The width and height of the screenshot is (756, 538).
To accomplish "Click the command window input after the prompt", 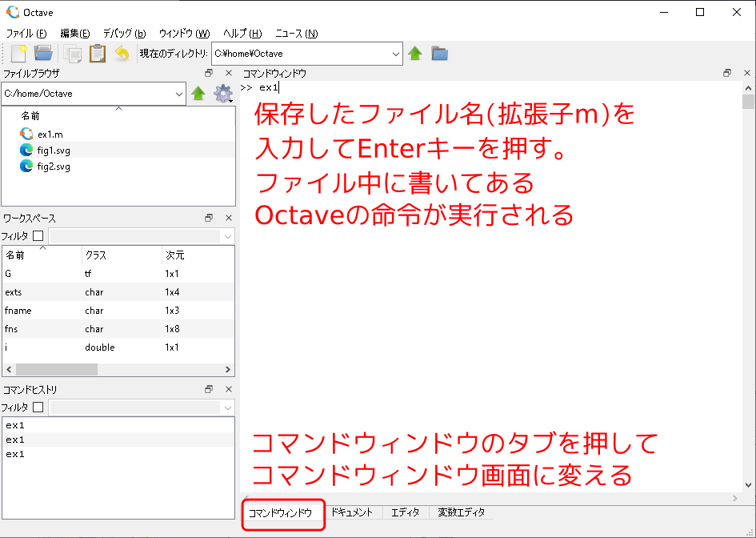I will click(x=280, y=87).
